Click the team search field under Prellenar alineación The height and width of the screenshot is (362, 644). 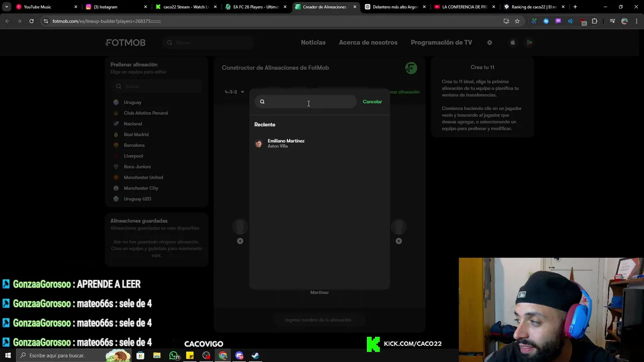click(x=157, y=86)
